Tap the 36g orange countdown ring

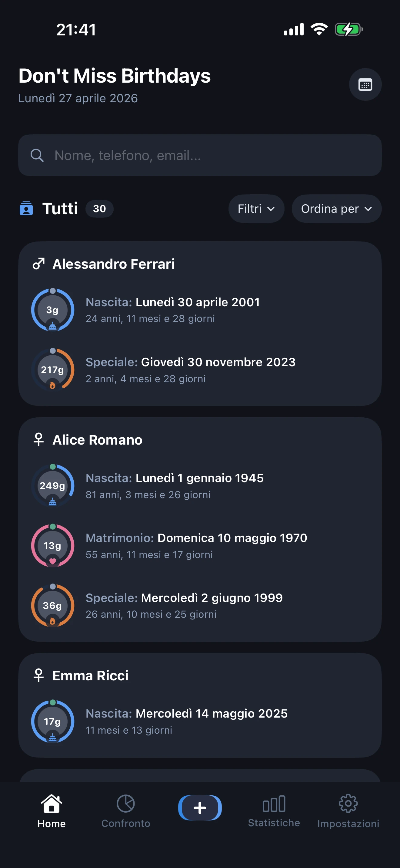point(53,606)
